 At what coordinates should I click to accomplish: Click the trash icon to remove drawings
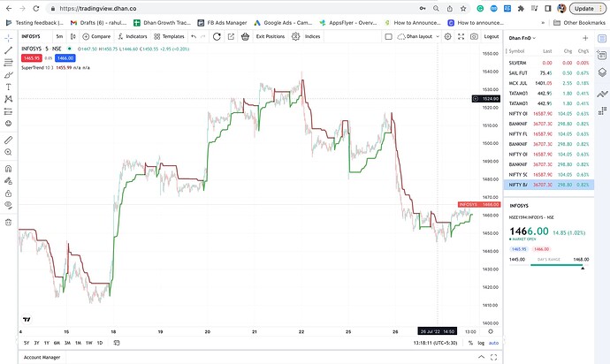[8, 223]
